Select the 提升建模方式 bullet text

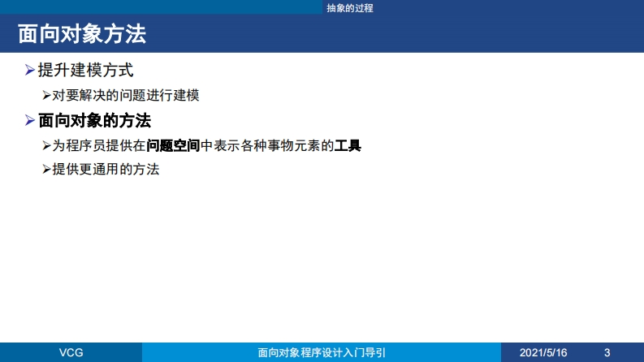coord(85,71)
